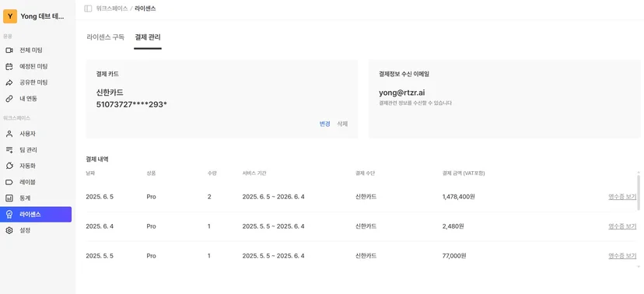Click the 라이센스 badge icon
The width and height of the screenshot is (644, 294).
pos(9,215)
